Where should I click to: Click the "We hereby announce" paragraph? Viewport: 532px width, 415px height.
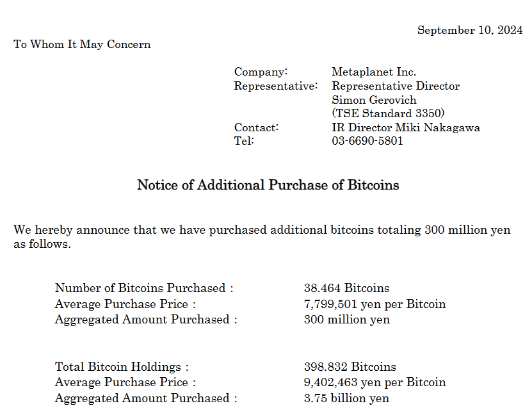[x=262, y=230]
